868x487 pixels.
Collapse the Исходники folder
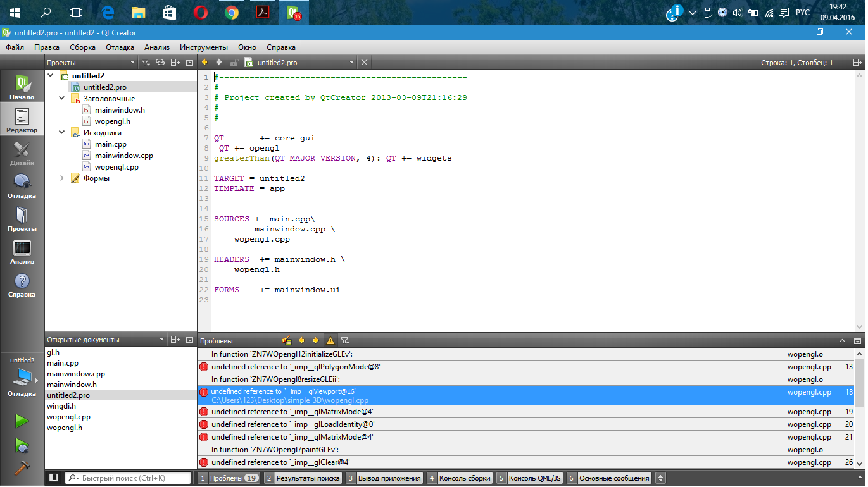tap(62, 132)
